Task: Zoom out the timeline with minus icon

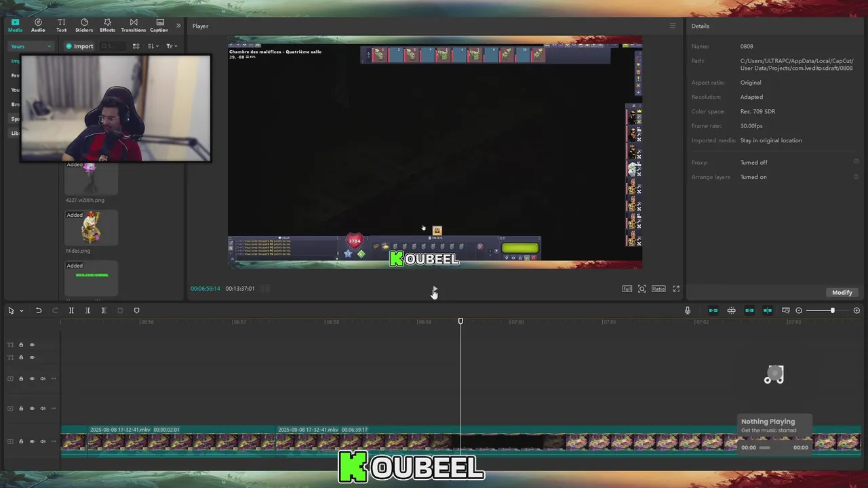Action: click(799, 310)
